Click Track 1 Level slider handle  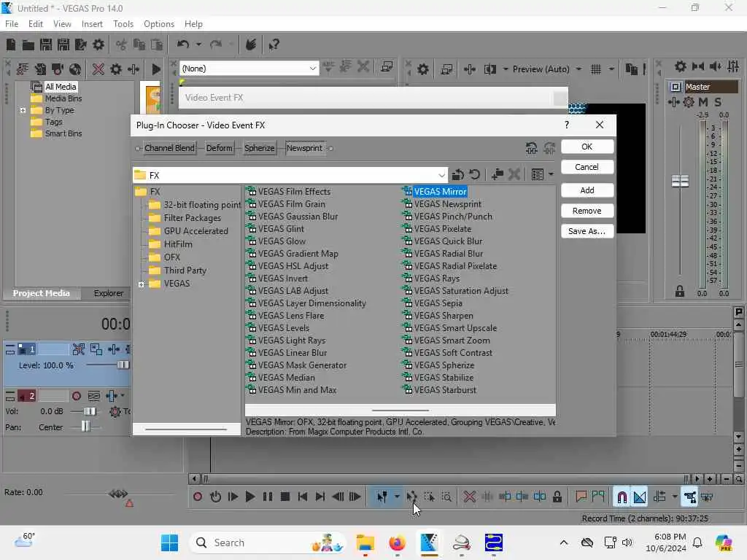tap(123, 365)
